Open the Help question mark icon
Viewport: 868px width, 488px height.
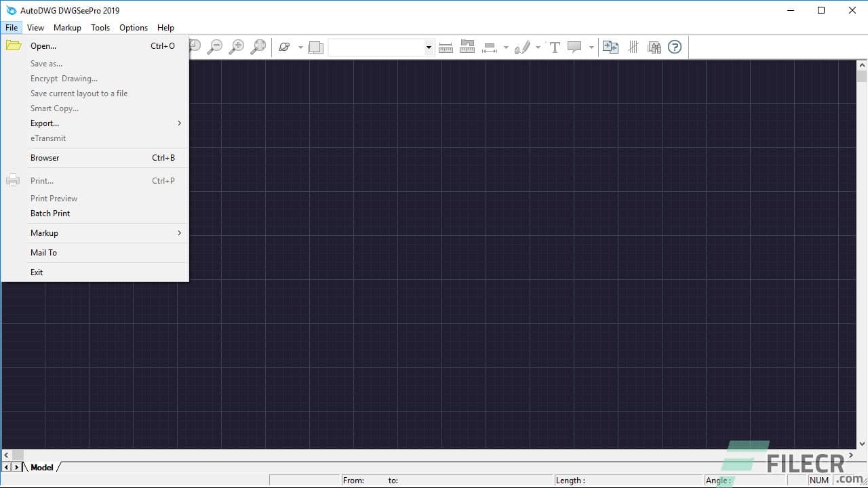point(675,47)
